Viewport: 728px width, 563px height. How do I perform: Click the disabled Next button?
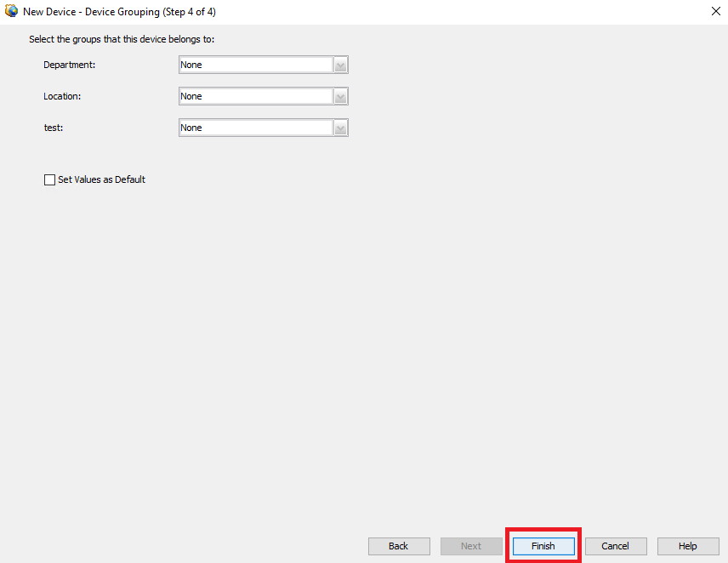[471, 546]
